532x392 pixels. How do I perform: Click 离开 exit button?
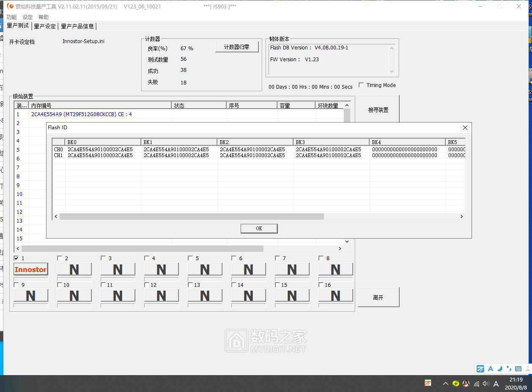[x=378, y=297]
